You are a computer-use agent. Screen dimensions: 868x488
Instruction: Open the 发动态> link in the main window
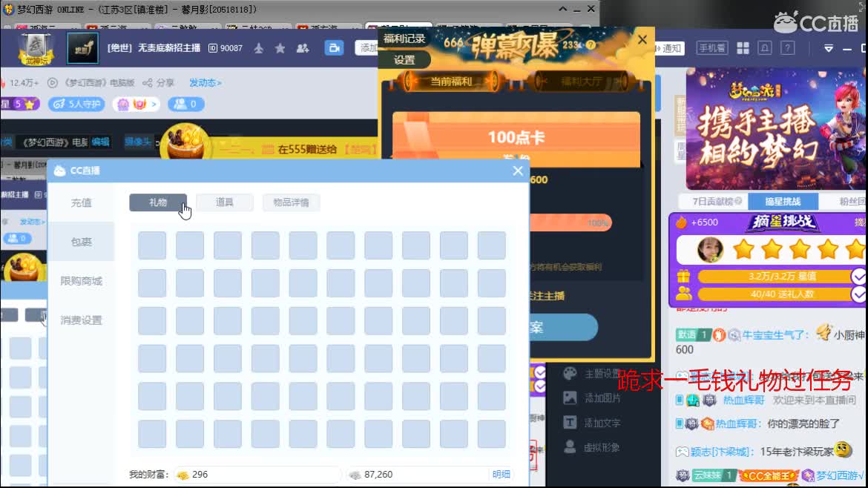tap(205, 82)
